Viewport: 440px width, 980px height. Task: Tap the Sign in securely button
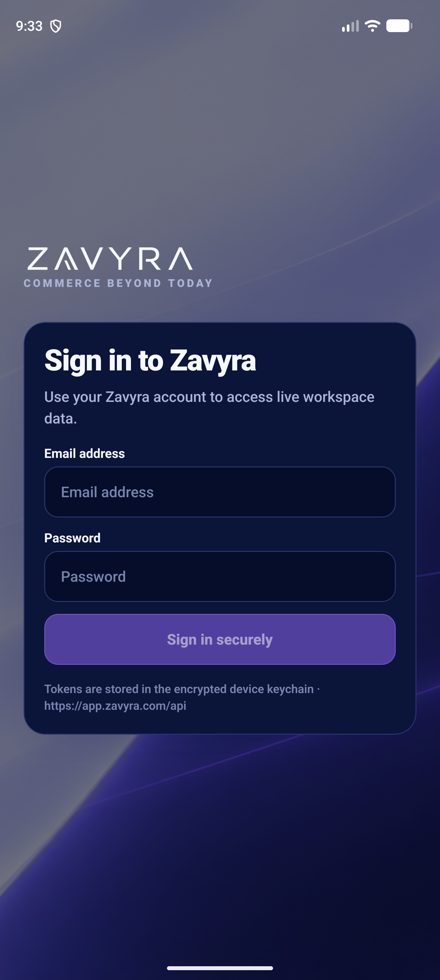(x=220, y=639)
